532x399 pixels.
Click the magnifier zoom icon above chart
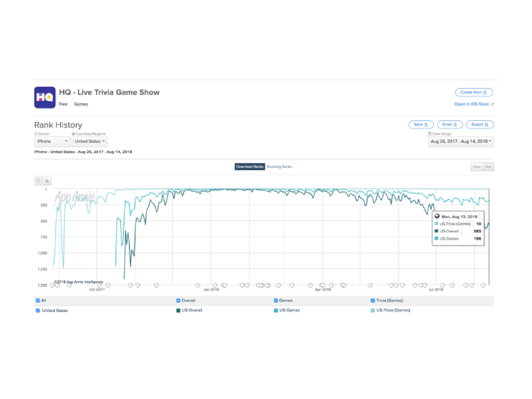tap(47, 181)
